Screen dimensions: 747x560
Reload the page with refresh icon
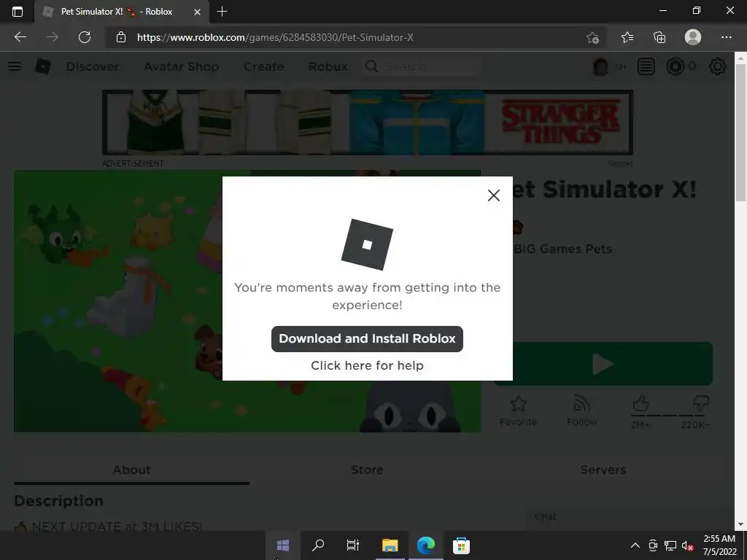pos(85,37)
